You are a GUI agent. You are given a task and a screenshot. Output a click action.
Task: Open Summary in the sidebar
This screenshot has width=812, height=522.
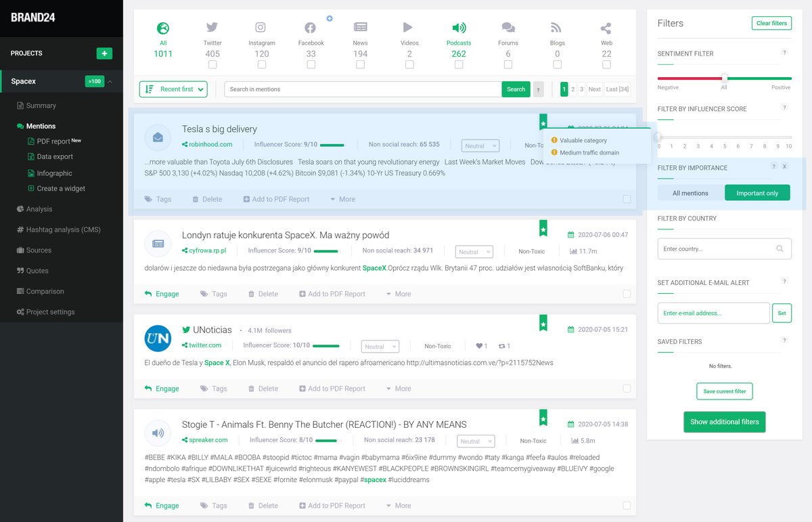(x=37, y=106)
